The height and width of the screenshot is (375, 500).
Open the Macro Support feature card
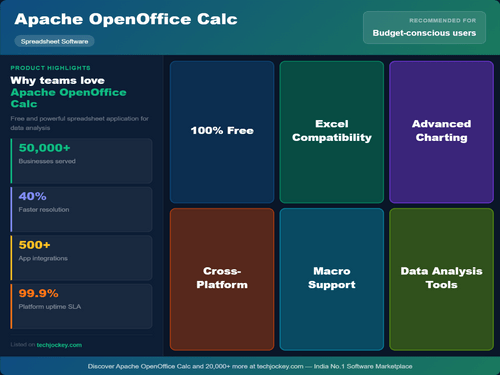(332, 279)
